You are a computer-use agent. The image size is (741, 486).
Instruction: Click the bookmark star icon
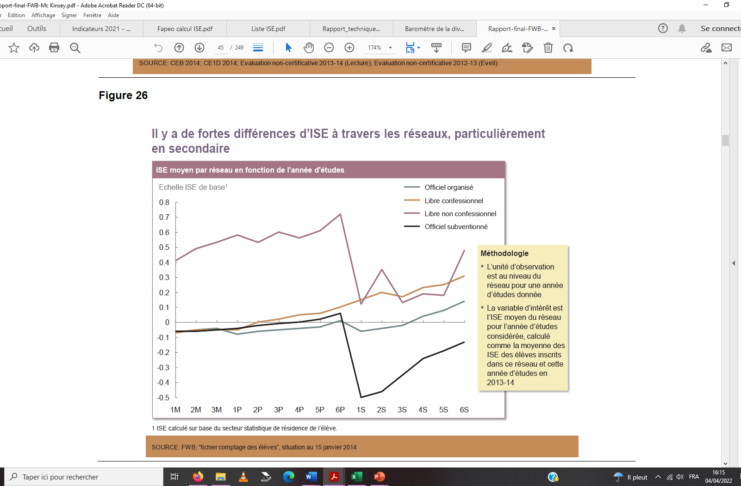coord(13,47)
